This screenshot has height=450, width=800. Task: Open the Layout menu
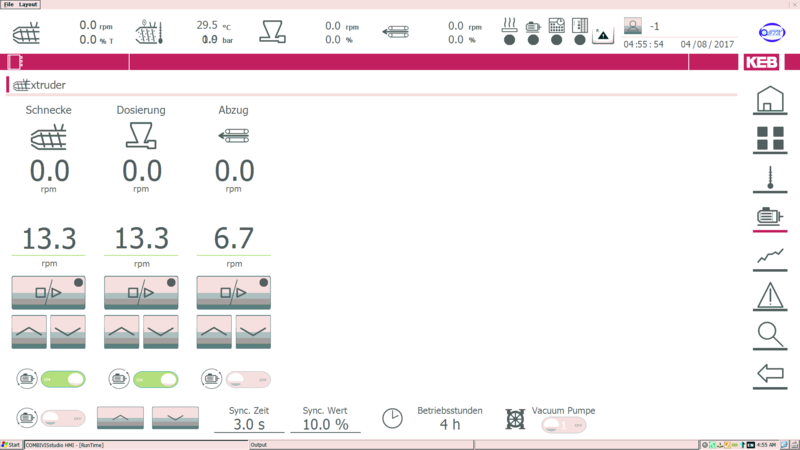(29, 4)
